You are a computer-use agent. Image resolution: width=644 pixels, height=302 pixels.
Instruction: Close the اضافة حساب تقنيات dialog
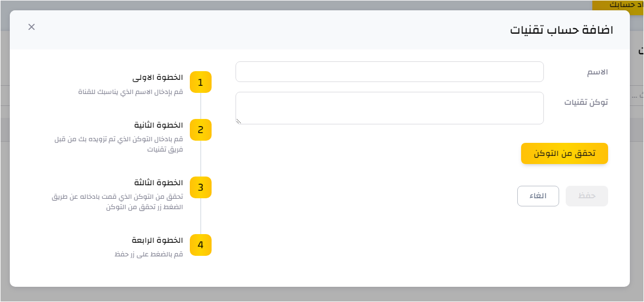click(32, 27)
